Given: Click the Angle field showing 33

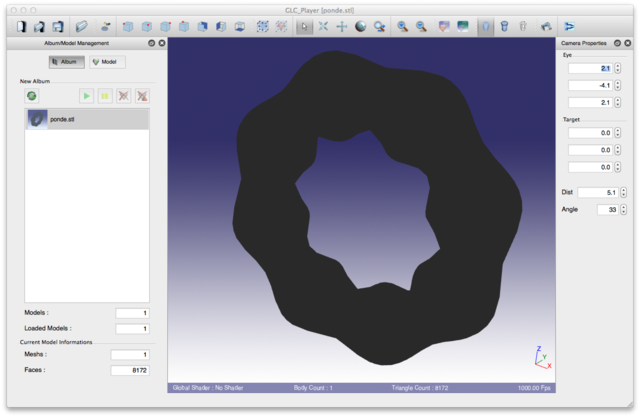Looking at the screenshot, I should 608,210.
